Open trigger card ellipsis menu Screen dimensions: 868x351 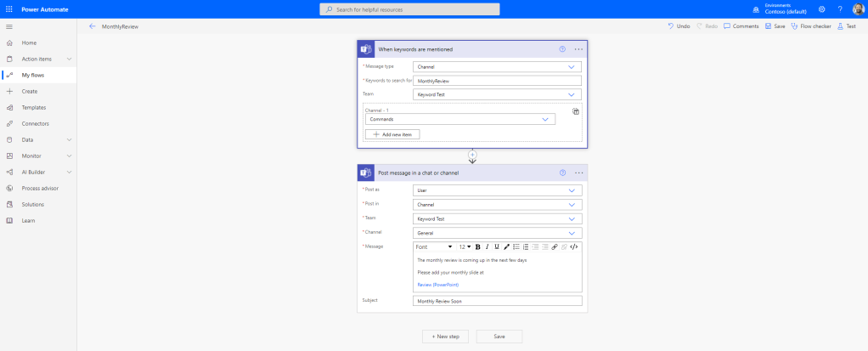579,49
